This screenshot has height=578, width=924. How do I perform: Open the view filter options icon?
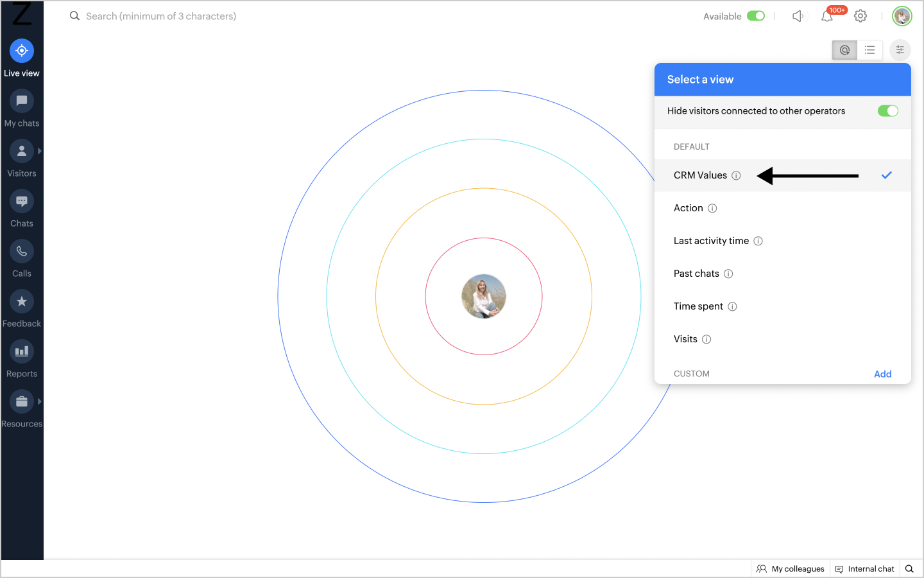(x=900, y=50)
